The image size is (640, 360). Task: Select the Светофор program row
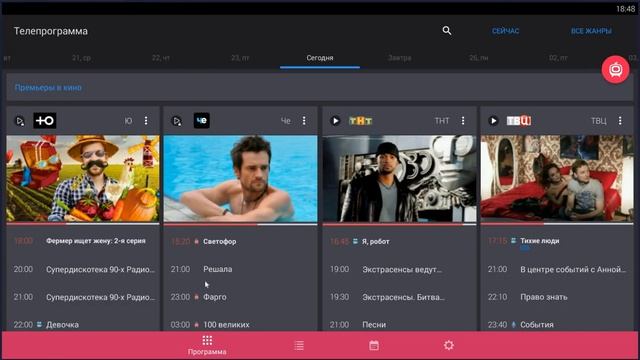pyautogui.click(x=240, y=241)
